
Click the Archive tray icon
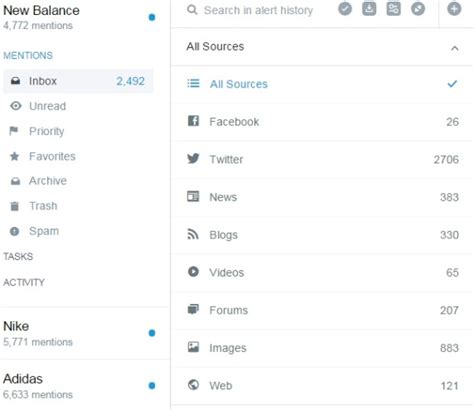tap(15, 181)
